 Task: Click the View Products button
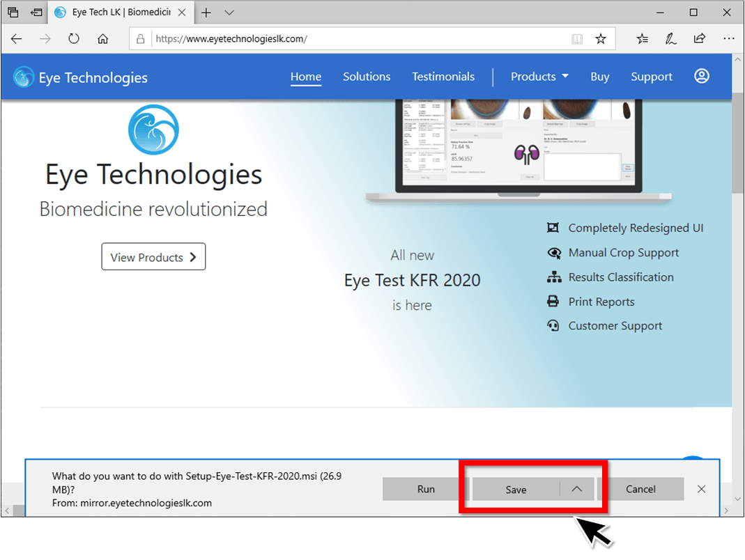coord(153,256)
